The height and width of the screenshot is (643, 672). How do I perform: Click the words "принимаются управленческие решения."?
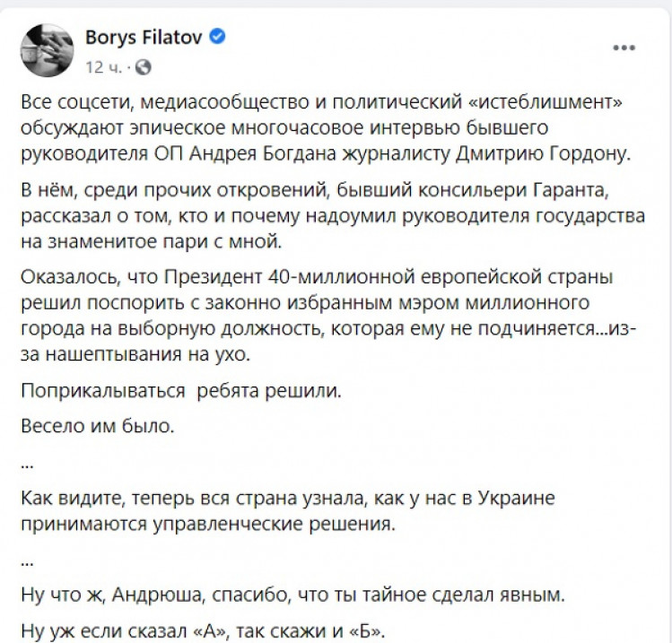pos(219,522)
